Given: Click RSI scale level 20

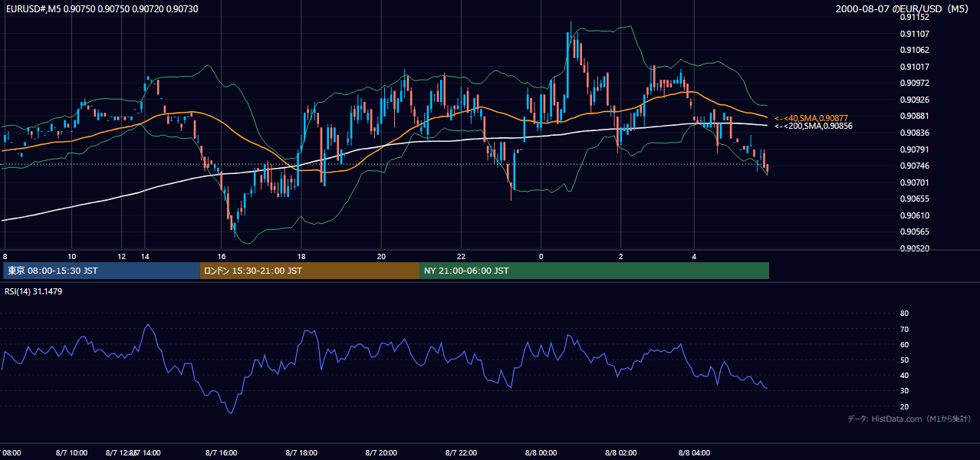Looking at the screenshot, I should [x=904, y=406].
